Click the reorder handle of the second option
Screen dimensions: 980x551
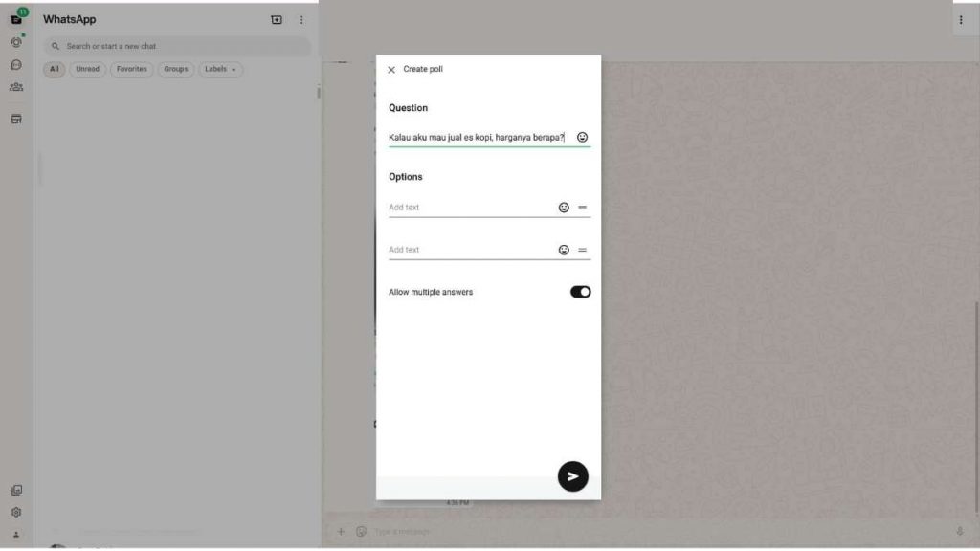pos(582,250)
